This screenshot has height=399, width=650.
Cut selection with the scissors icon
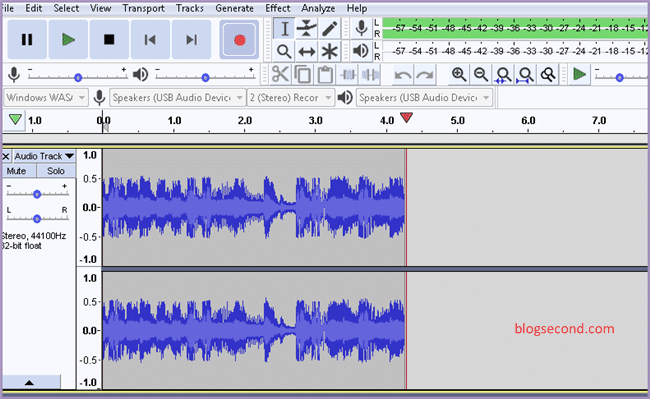pyautogui.click(x=280, y=75)
